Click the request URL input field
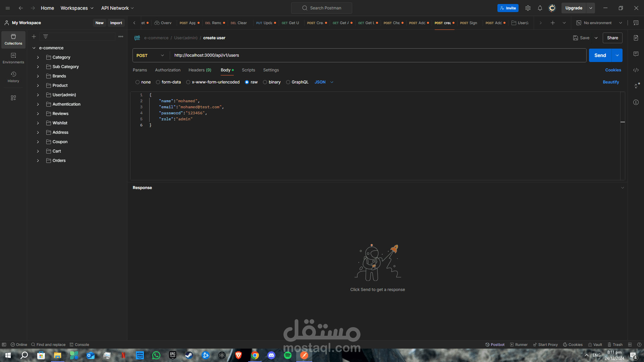Screen dimensions: 644x362 pyautogui.click(x=378, y=55)
